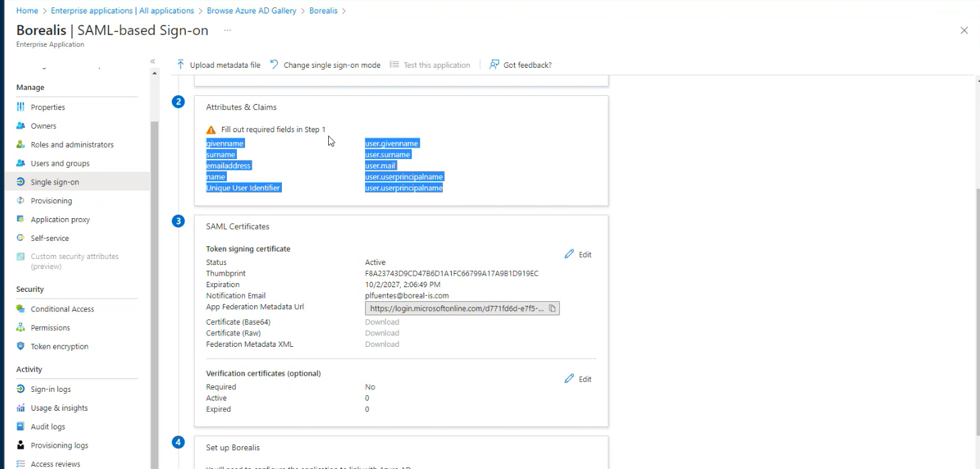Click the Roles and administrators icon

(x=21, y=145)
